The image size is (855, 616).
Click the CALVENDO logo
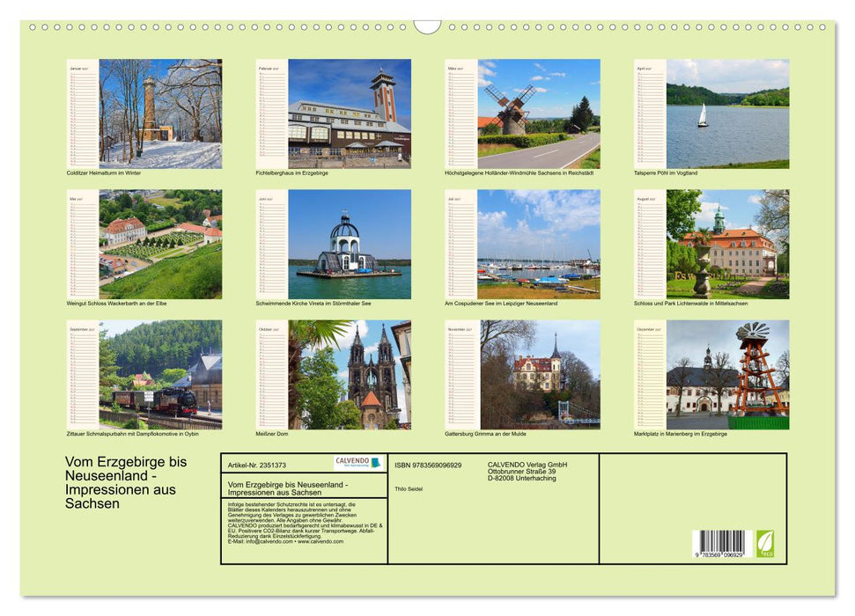(x=358, y=463)
